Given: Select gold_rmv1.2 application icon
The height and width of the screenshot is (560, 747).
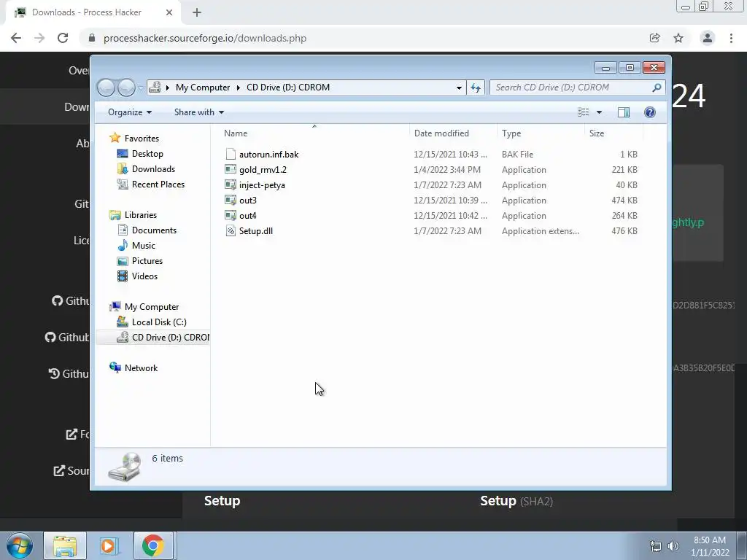Looking at the screenshot, I should pyautogui.click(x=231, y=169).
